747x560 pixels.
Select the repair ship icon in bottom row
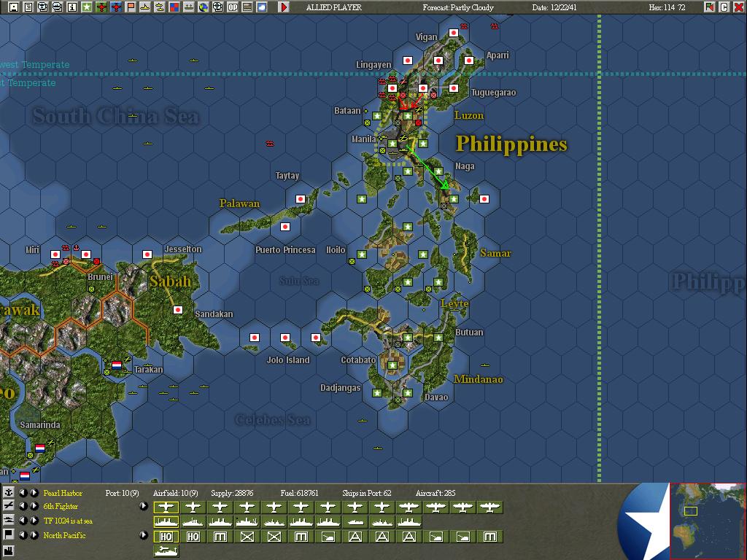pyautogui.click(x=166, y=551)
